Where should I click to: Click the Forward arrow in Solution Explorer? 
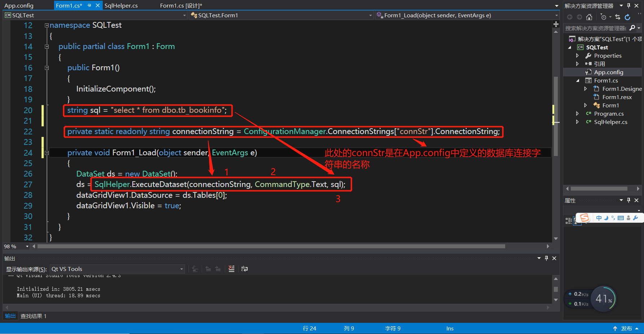[x=579, y=17]
